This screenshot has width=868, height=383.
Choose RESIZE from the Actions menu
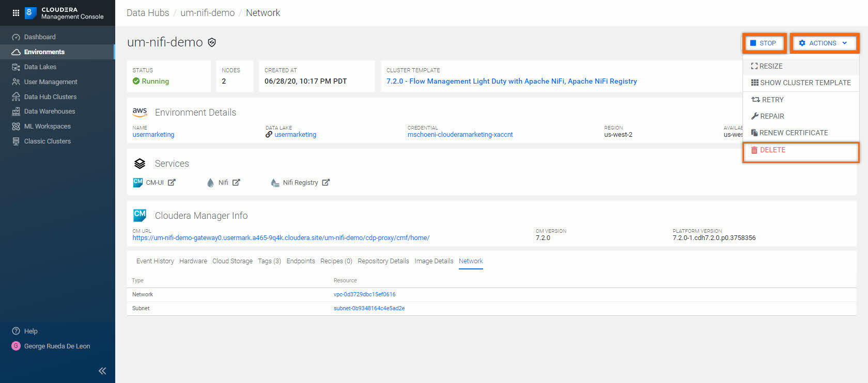coord(801,66)
